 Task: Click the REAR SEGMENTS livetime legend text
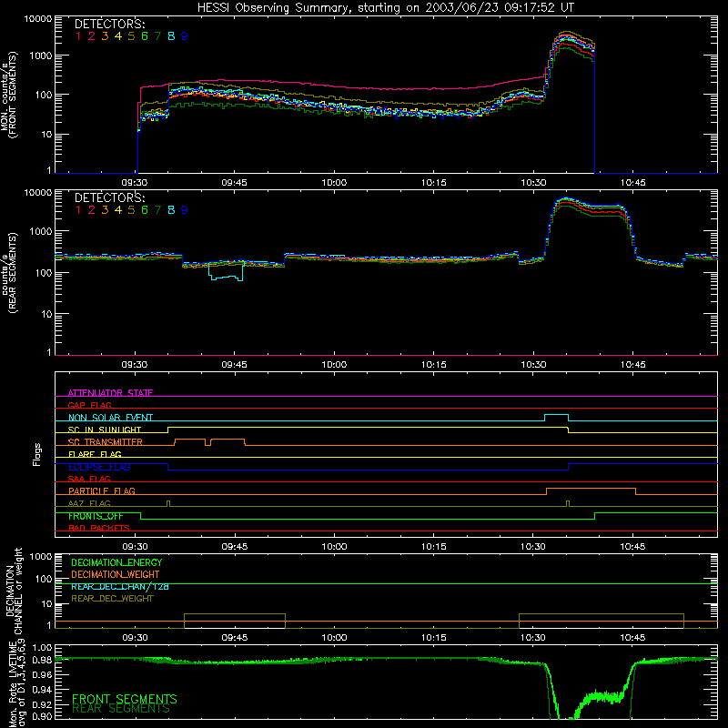point(121,709)
